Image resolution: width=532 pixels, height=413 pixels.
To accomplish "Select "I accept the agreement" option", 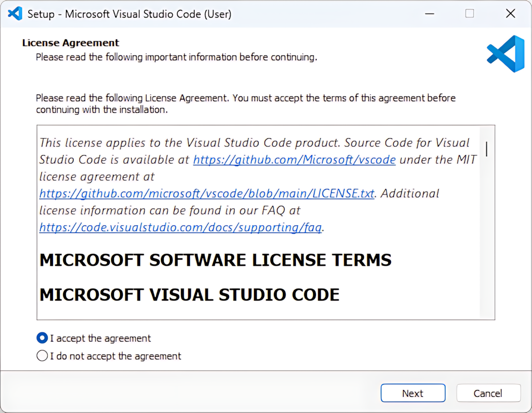I will tap(42, 338).
